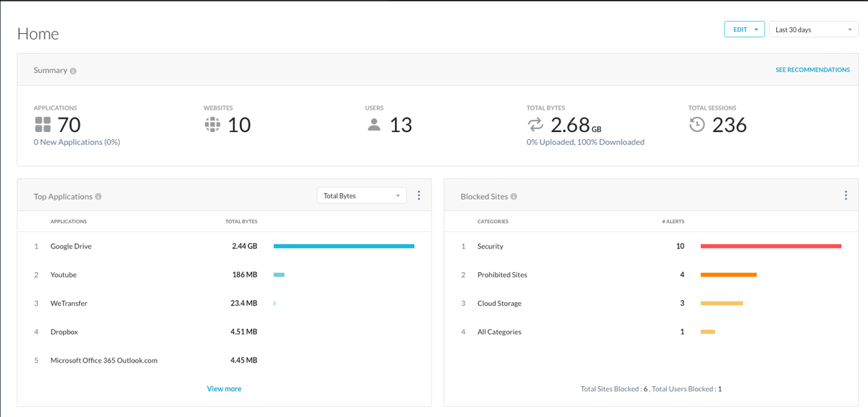The image size is (868, 417).
Task: Expand the Total Bytes metric dropdown
Action: point(361,195)
